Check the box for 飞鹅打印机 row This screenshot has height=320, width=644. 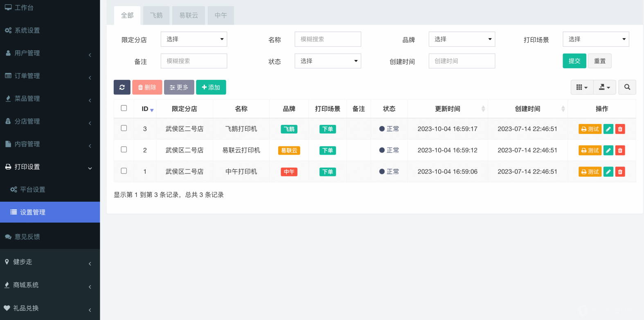[x=124, y=128]
